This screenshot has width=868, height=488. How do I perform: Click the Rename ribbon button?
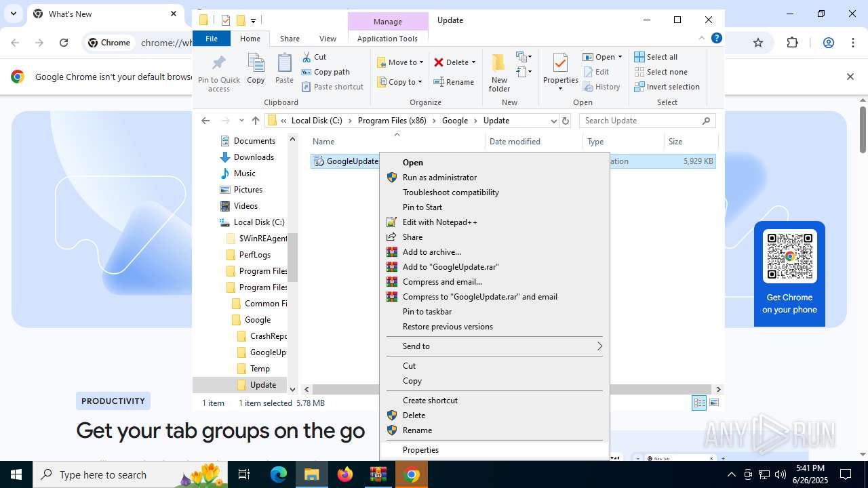click(x=454, y=82)
